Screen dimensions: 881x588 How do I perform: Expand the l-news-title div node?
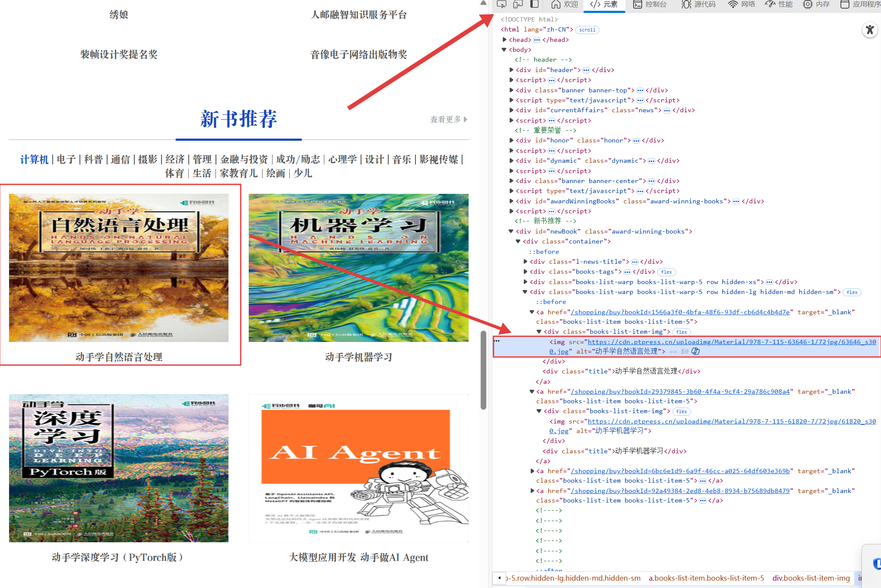tap(526, 262)
